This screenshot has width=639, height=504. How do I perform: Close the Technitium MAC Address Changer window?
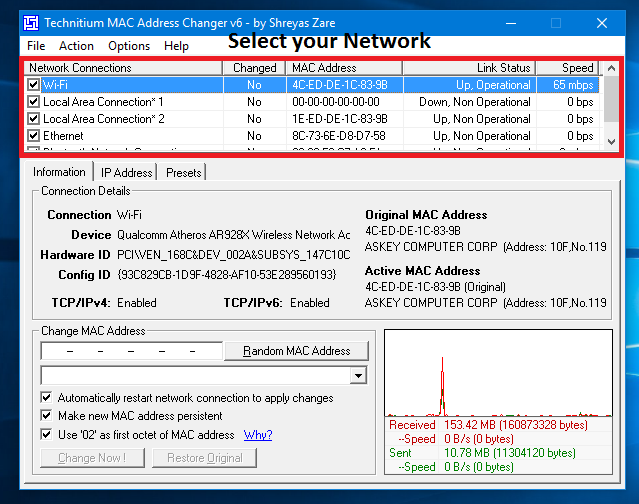(602, 23)
